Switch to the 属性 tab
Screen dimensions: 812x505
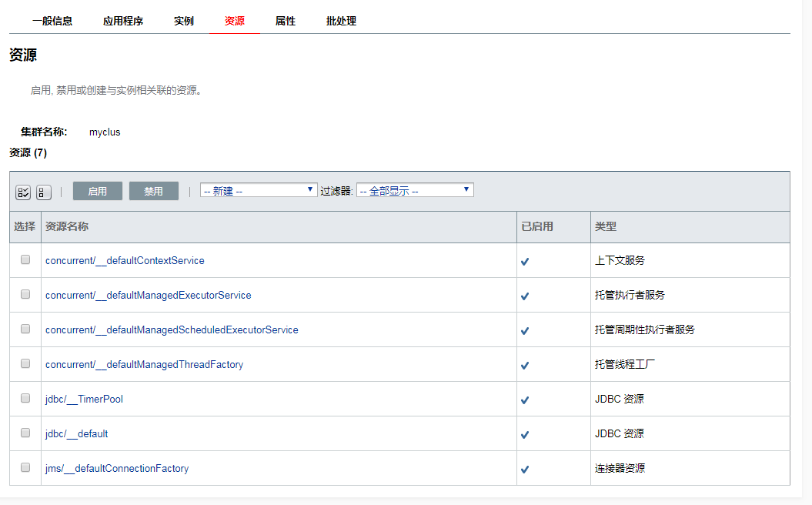286,21
